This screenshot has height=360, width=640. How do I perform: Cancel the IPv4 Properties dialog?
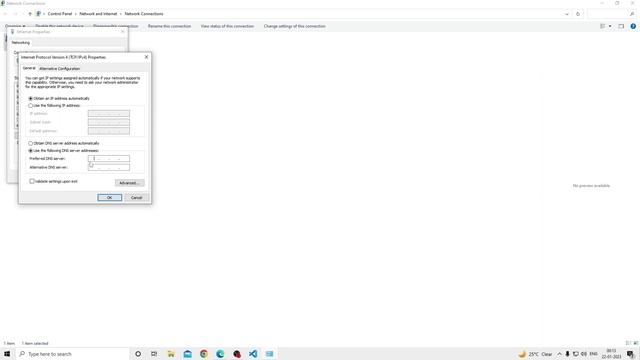136,198
